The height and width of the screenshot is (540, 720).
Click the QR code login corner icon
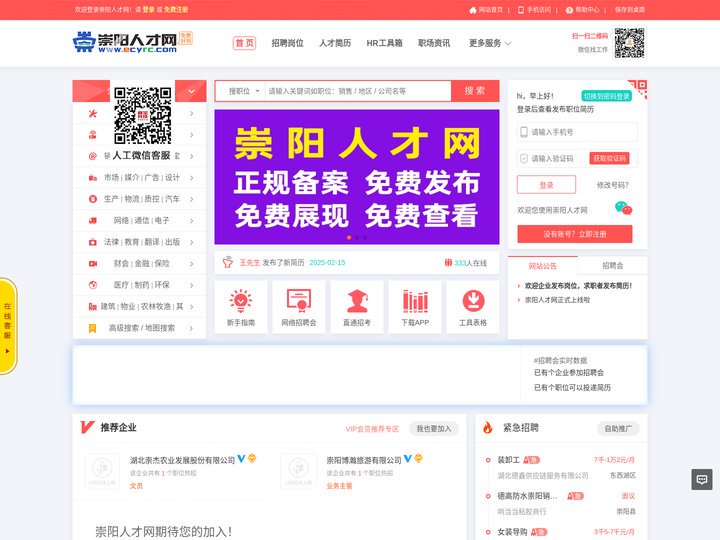(638, 89)
